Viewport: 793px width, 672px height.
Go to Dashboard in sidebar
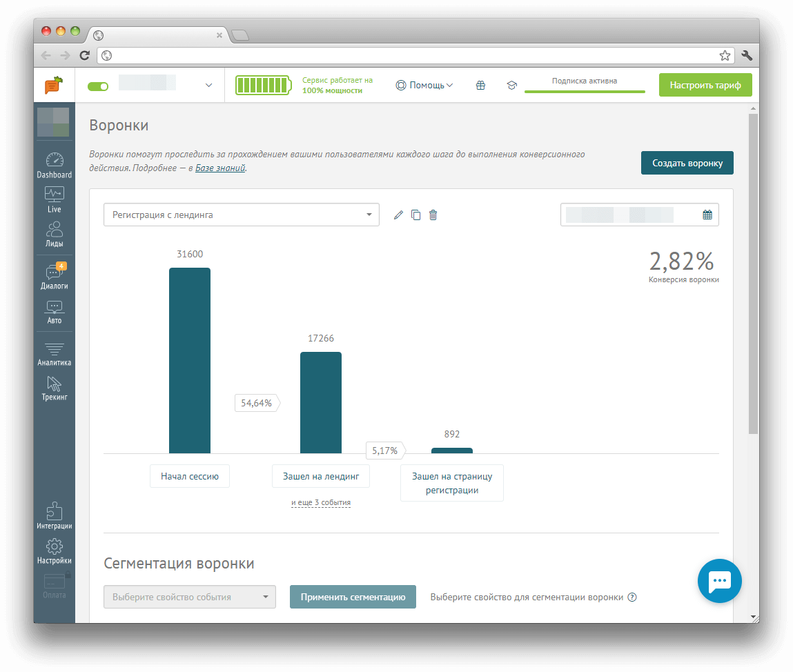[55, 166]
